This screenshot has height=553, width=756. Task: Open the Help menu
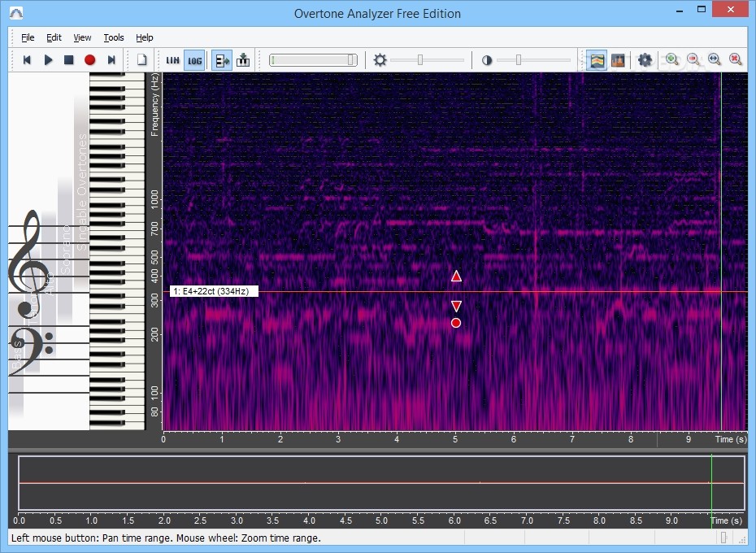[144, 37]
